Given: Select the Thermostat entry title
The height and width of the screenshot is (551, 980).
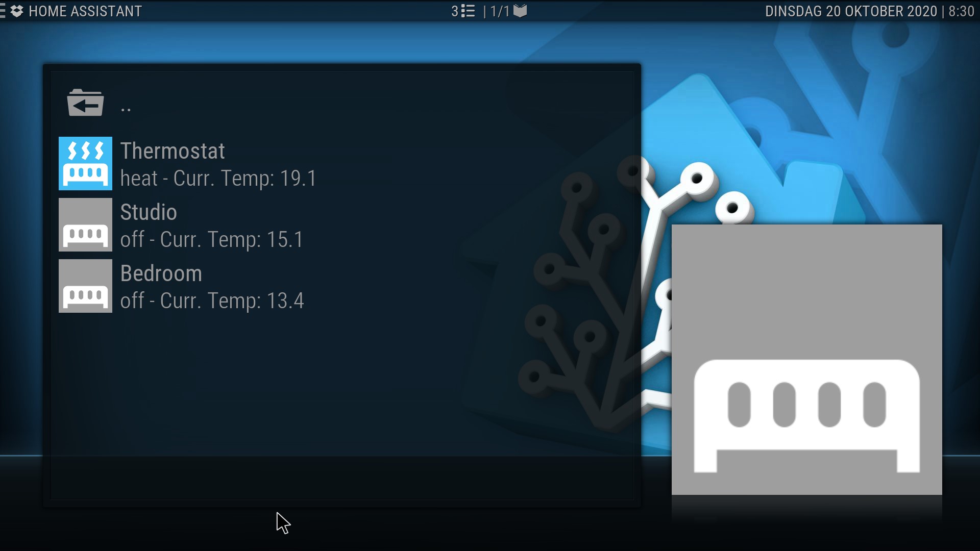Looking at the screenshot, I should point(173,151).
